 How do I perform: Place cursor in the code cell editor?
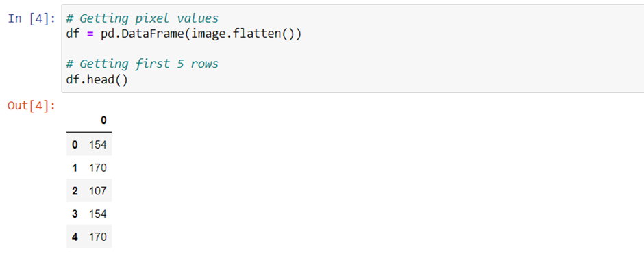point(352,49)
